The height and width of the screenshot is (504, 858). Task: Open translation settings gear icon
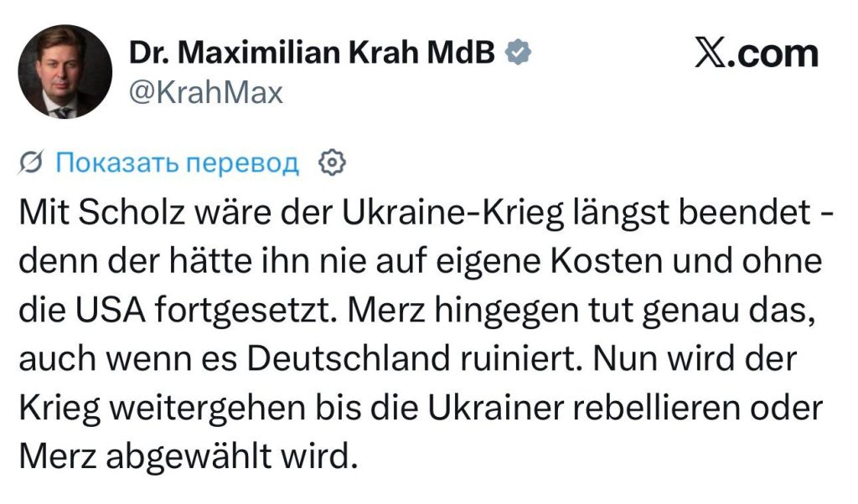(333, 162)
